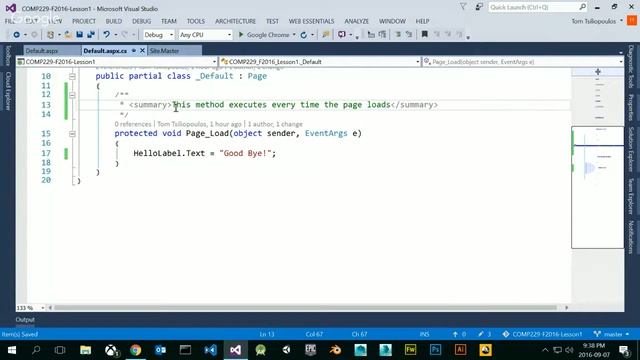Collapse the summary comment block at line 12

click(72, 95)
